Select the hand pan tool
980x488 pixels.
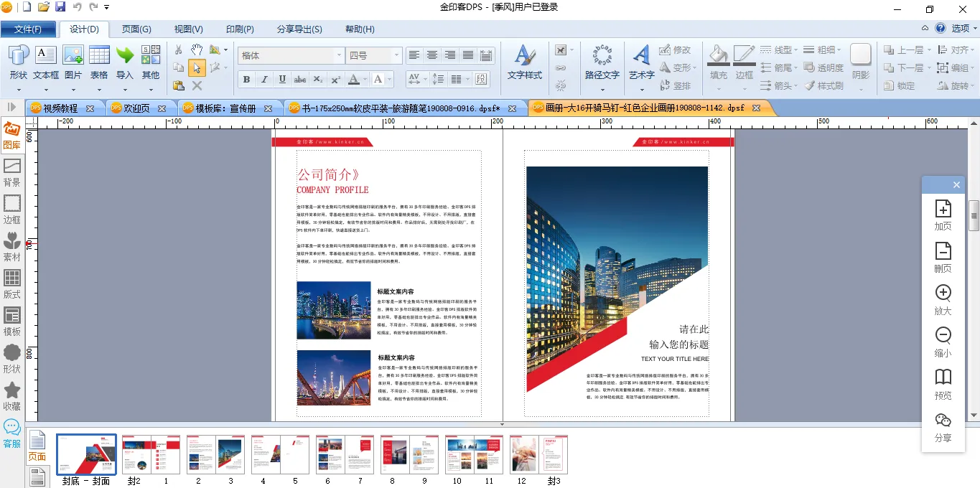(197, 50)
